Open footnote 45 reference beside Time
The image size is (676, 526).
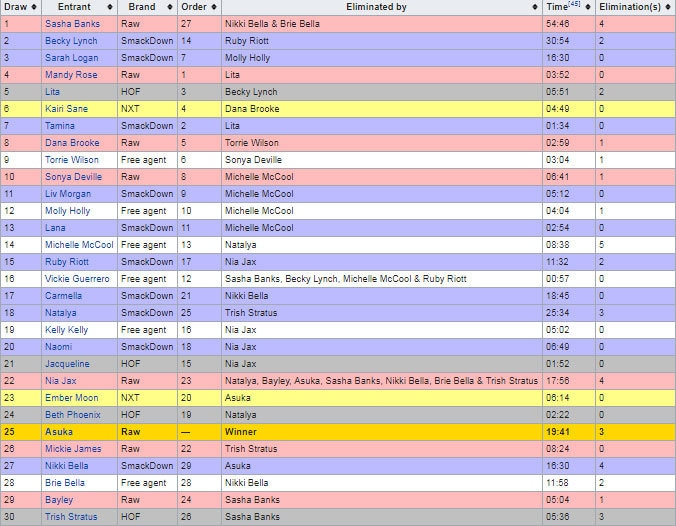point(574,5)
